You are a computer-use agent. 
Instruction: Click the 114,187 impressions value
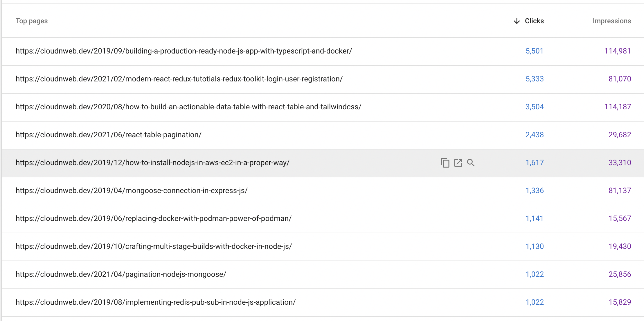click(617, 107)
